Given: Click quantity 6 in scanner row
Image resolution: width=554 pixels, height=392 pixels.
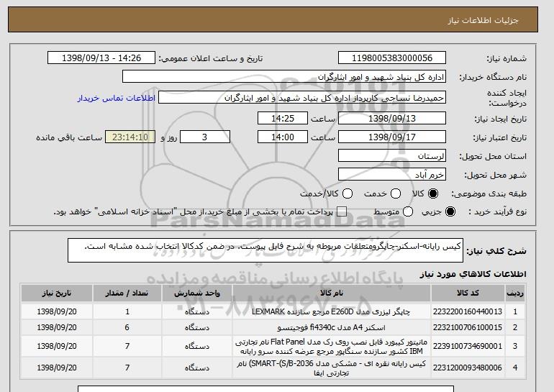Looking at the screenshot, I should point(127,328).
